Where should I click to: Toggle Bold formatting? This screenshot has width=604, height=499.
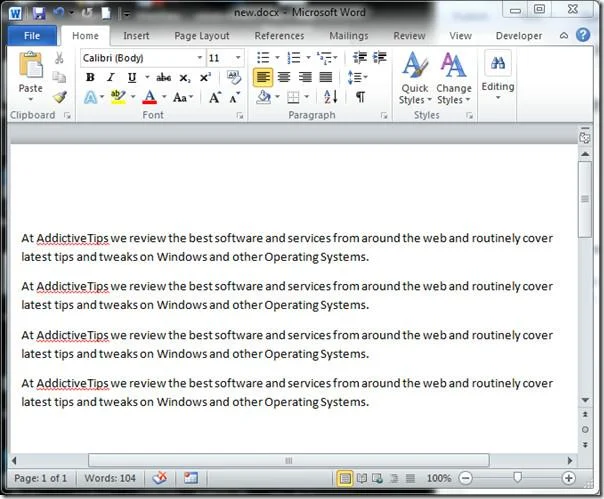click(90, 77)
